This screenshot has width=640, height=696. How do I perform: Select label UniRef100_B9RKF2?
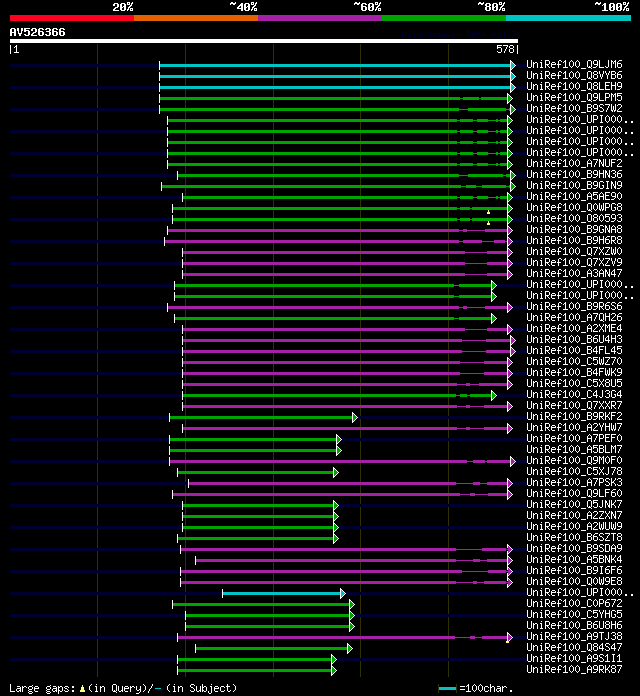click(574, 416)
